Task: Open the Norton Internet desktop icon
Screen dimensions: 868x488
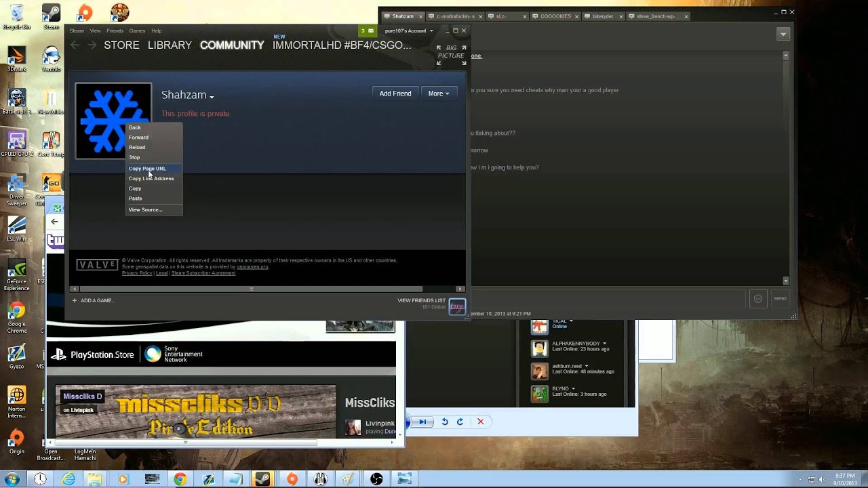Action: (x=16, y=403)
